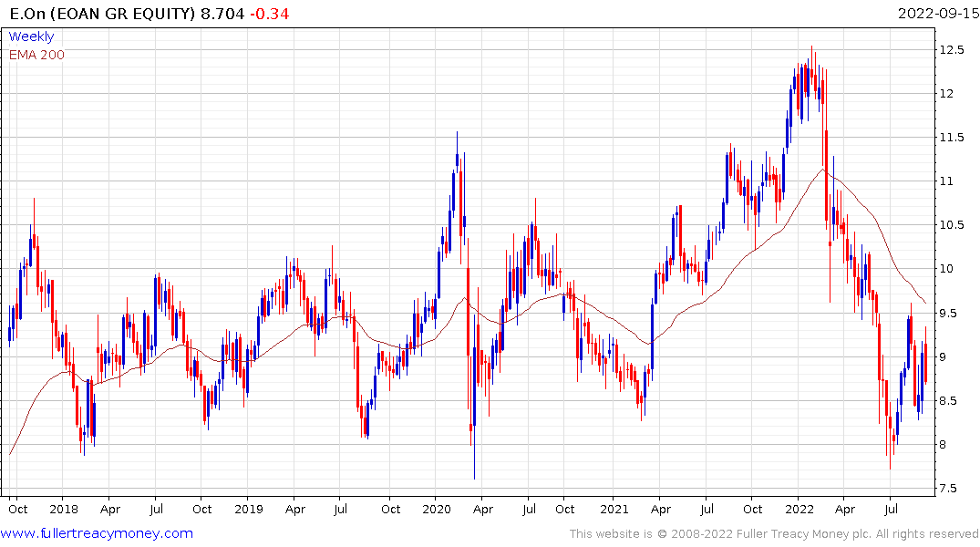Click the E.On (EOAN GR EQUITY) chart title
The image size is (980, 547).
click(102, 14)
